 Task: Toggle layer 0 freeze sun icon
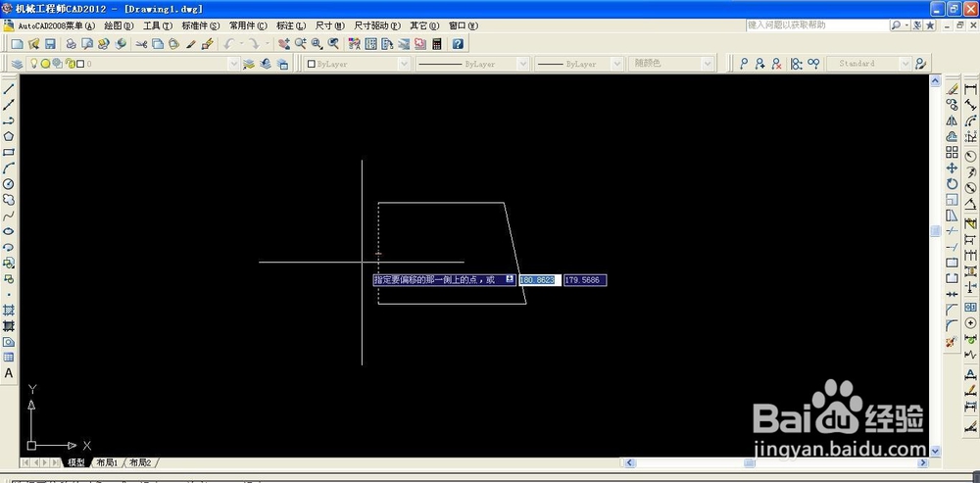(46, 63)
